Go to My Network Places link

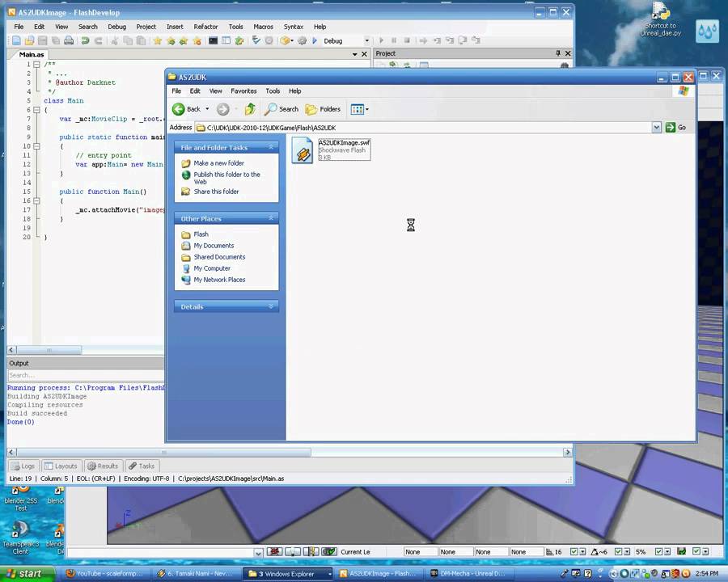click(219, 280)
